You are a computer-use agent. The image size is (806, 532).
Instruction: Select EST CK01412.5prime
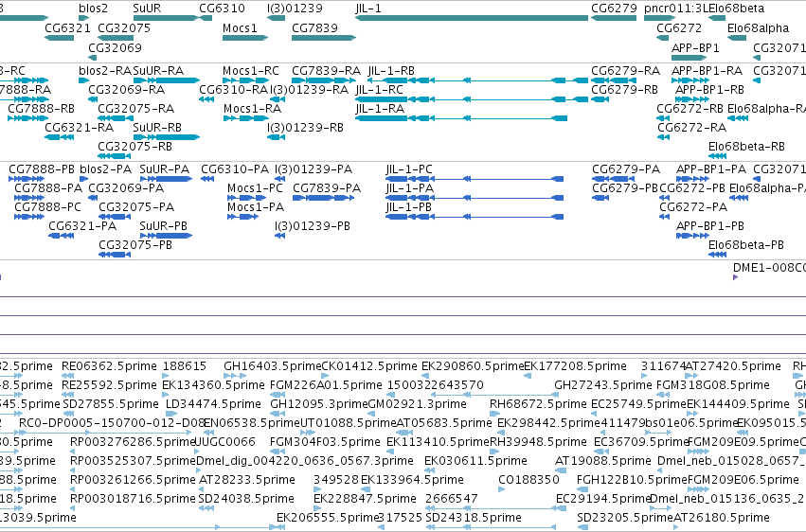click(369, 366)
